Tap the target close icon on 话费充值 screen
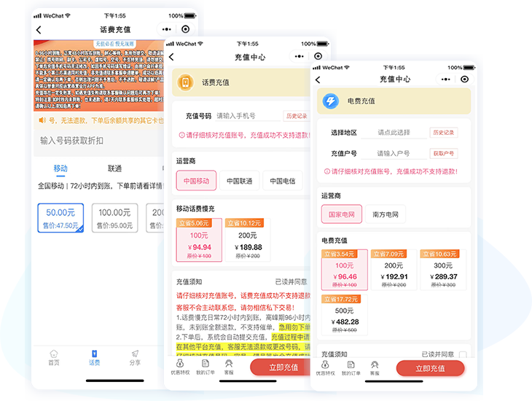 185,29
